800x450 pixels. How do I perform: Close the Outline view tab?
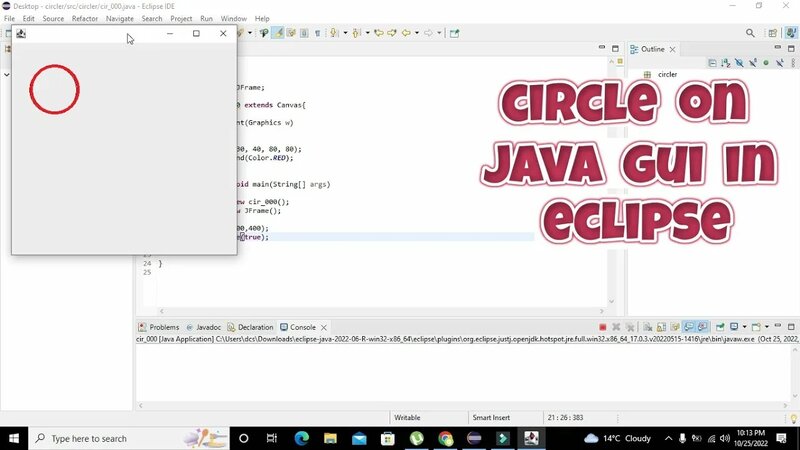[672, 49]
